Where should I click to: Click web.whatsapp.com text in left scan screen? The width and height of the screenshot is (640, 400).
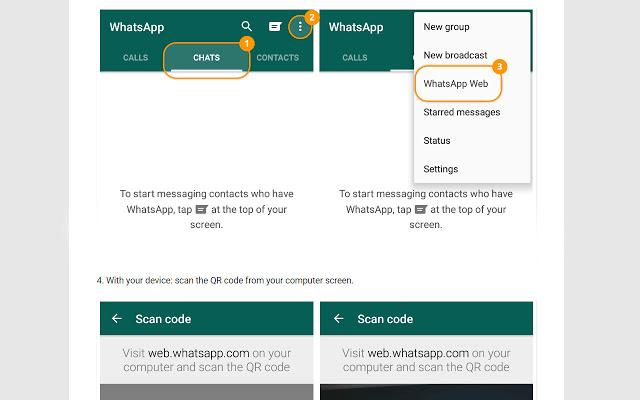pyautogui.click(x=198, y=353)
